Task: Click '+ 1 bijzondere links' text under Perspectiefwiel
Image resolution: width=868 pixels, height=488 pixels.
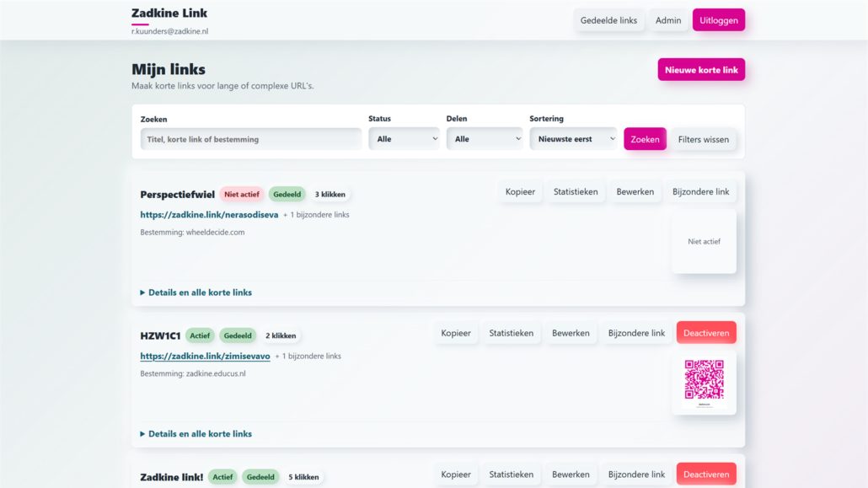Action: pyautogui.click(x=316, y=215)
